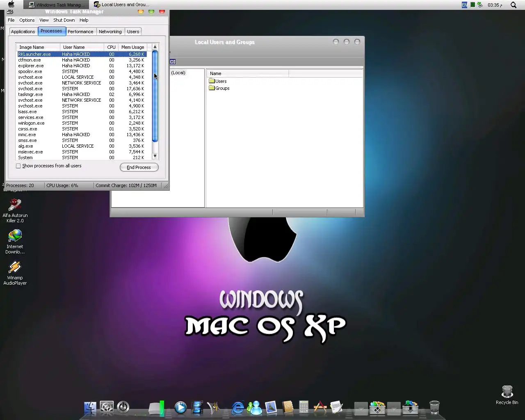Select the spoolsv.exe process
Viewport: 525px width, 420px height.
pos(82,71)
